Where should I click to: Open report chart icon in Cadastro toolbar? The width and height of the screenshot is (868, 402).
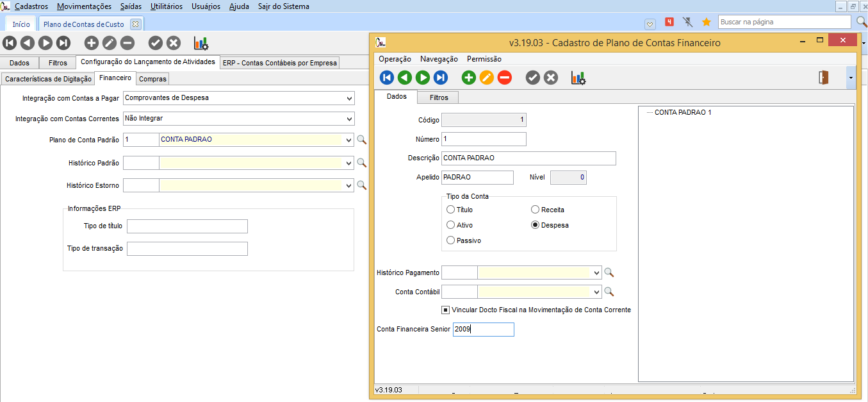click(578, 78)
